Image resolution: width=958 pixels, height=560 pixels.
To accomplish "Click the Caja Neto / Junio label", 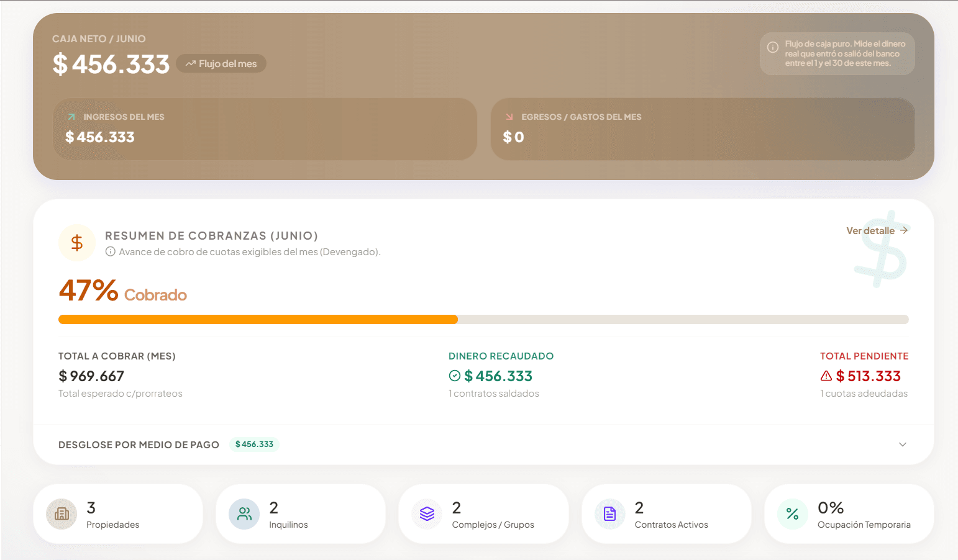I will click(x=99, y=38).
